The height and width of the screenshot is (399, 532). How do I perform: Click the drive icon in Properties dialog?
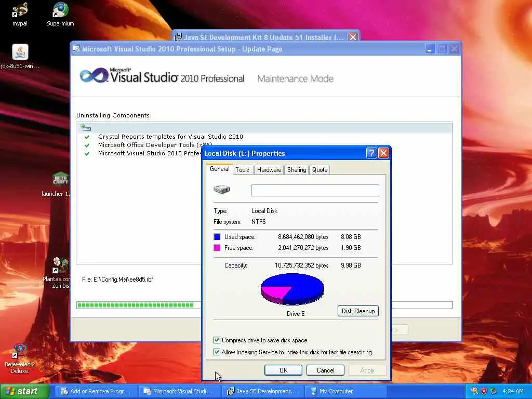click(222, 189)
